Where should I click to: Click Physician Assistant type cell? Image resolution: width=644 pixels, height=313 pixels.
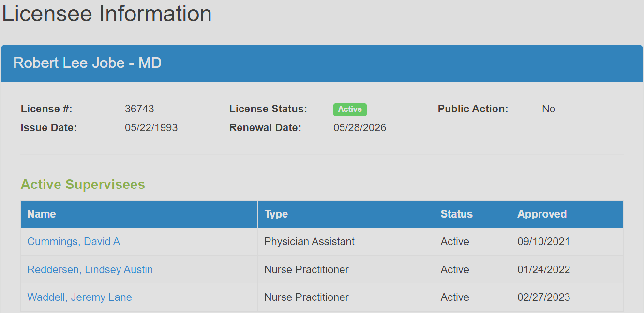pos(309,242)
